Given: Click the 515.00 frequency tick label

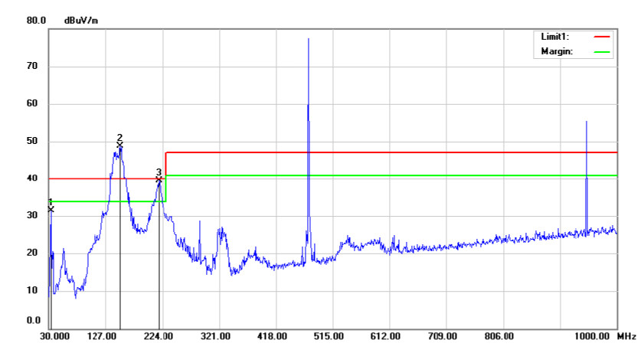Looking at the screenshot, I should point(329,337).
